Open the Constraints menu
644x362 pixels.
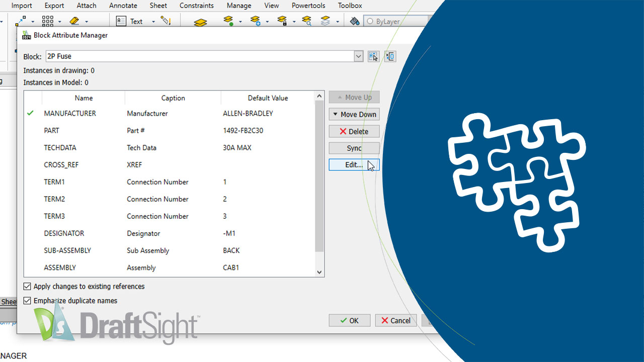point(196,6)
